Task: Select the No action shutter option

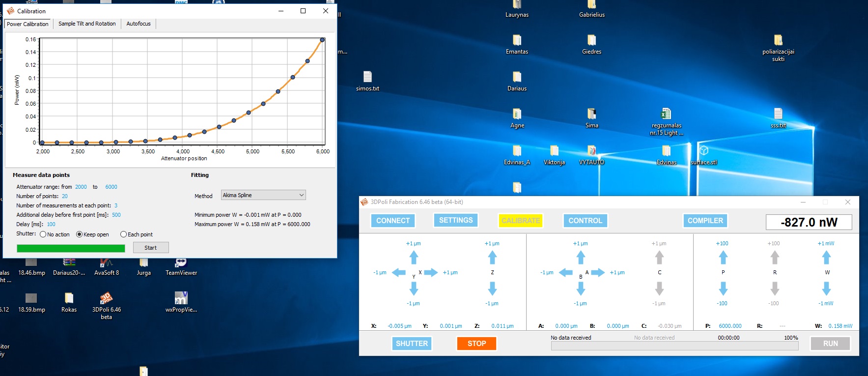Action: point(43,234)
